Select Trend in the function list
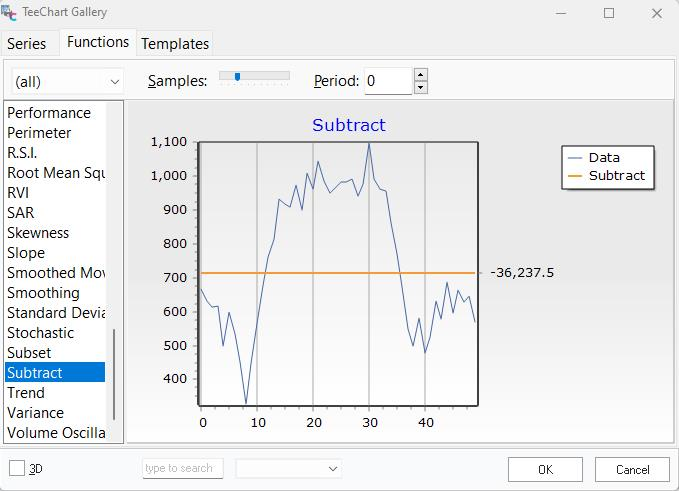 26,393
